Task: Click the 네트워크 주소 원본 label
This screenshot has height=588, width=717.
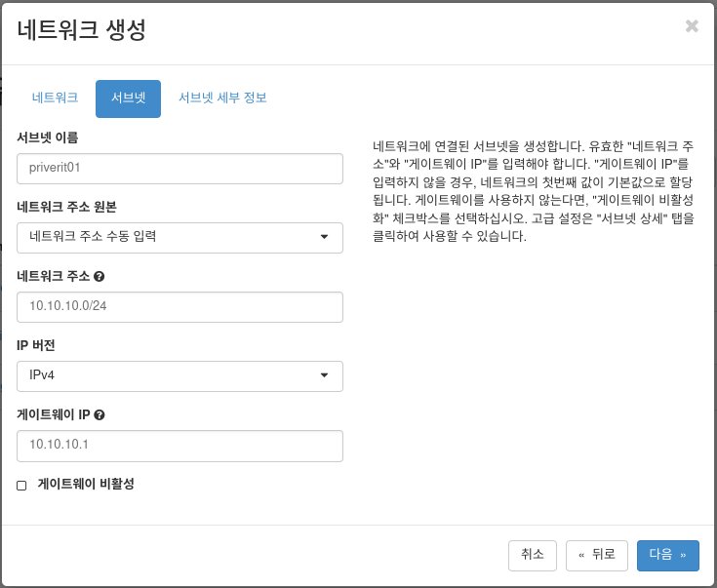Action: pos(66,207)
